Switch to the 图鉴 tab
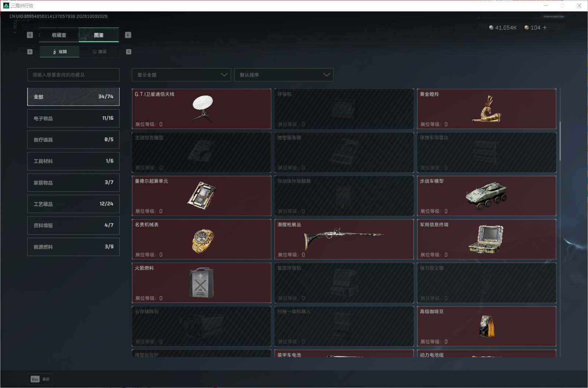The image size is (588, 388). point(99,35)
